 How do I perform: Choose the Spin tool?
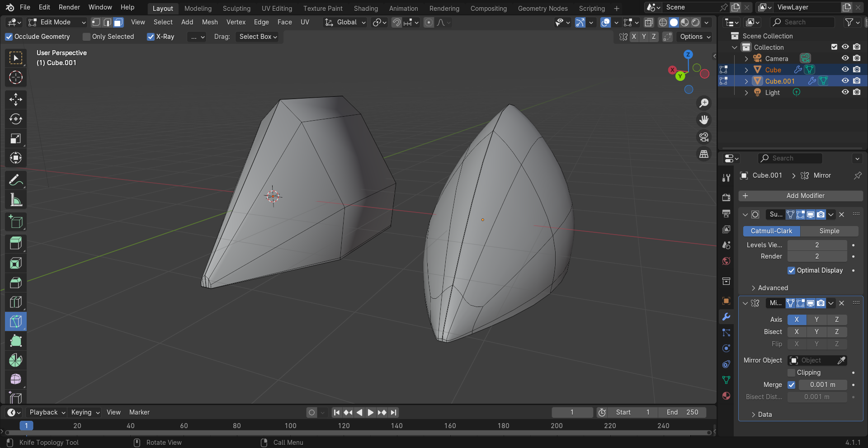16,360
